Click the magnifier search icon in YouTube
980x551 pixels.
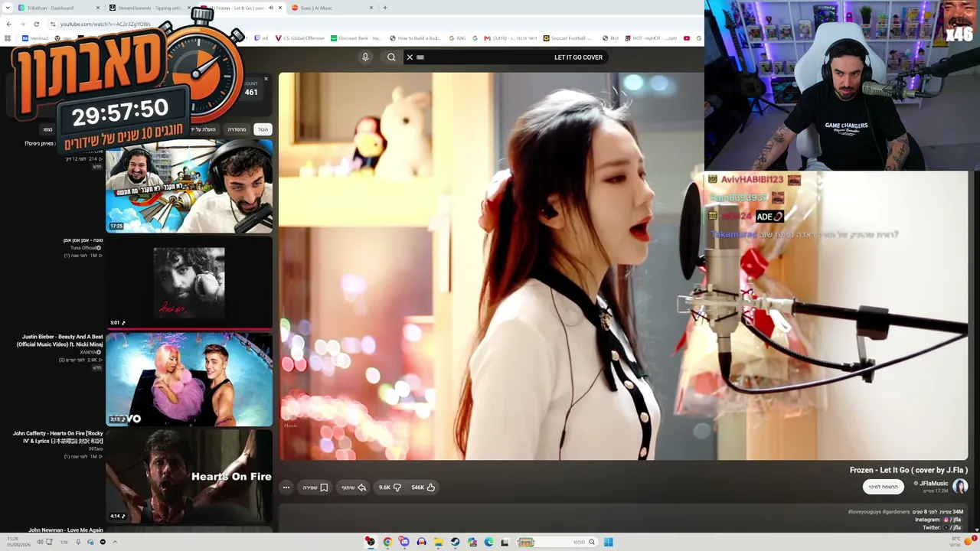pyautogui.click(x=391, y=57)
